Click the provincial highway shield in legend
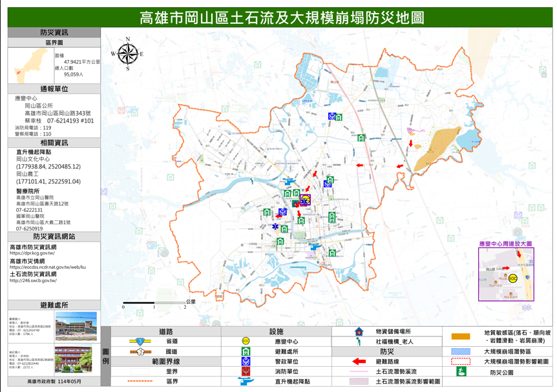Screen dimensions: 557x392 pyautogui.click(x=136, y=341)
